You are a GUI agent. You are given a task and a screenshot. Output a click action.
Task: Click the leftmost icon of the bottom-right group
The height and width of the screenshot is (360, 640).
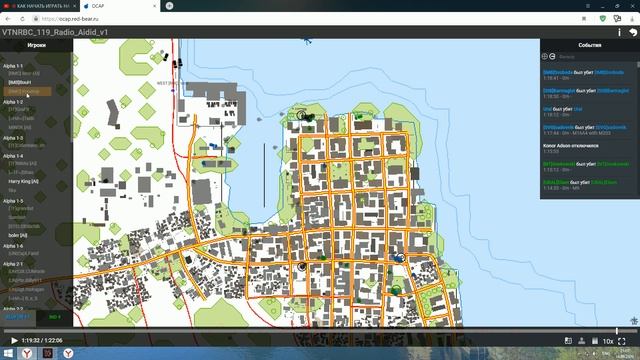(x=568, y=340)
